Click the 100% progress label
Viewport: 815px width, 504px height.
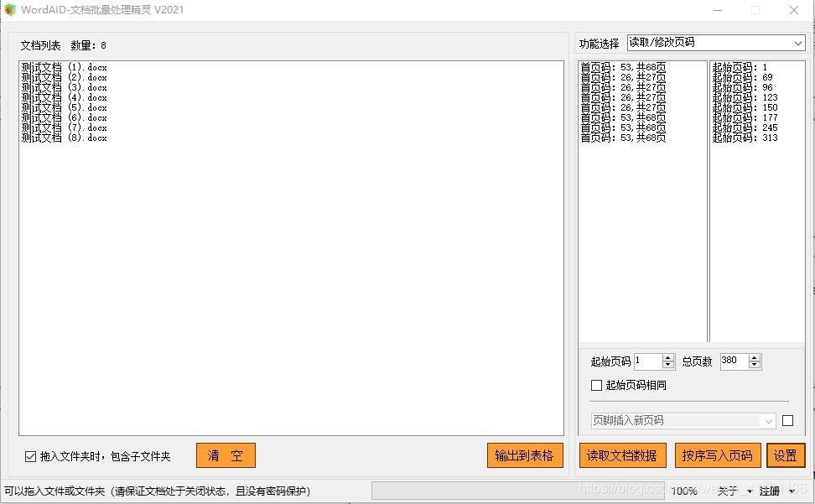coord(684,491)
